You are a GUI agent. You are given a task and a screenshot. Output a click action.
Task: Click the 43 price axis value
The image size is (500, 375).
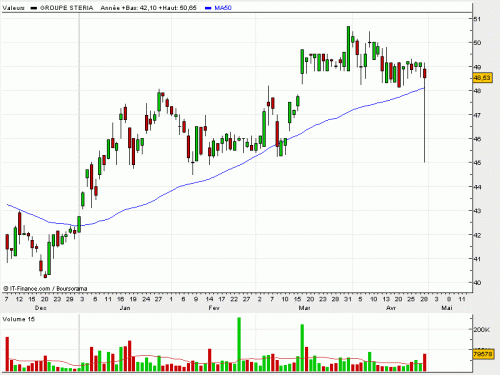pyautogui.click(x=477, y=211)
